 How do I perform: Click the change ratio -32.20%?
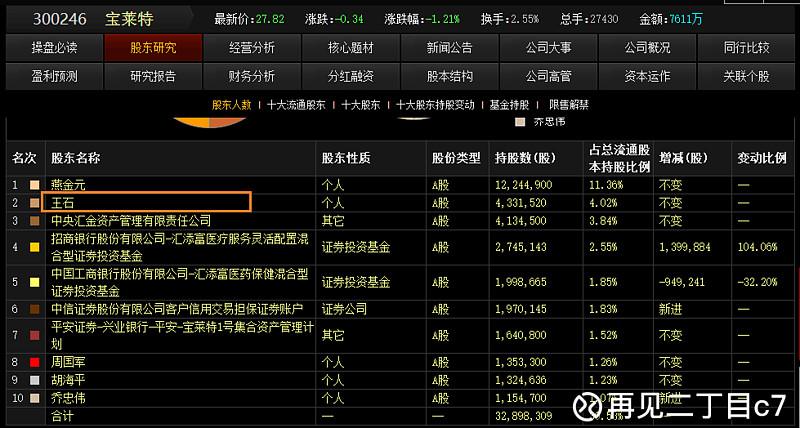[x=757, y=282]
